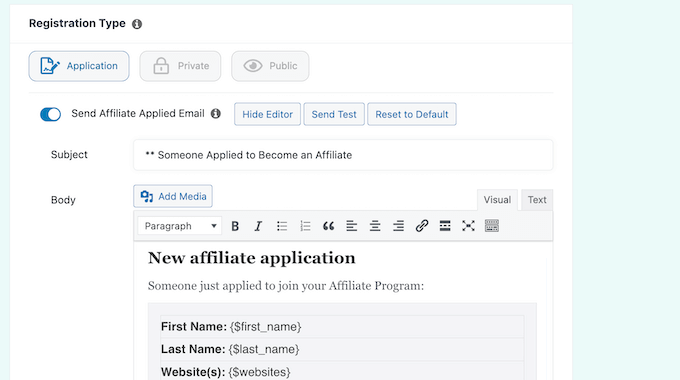Viewport: 680px width, 380px height.
Task: Switch to the Text editor tab
Action: [537, 200]
